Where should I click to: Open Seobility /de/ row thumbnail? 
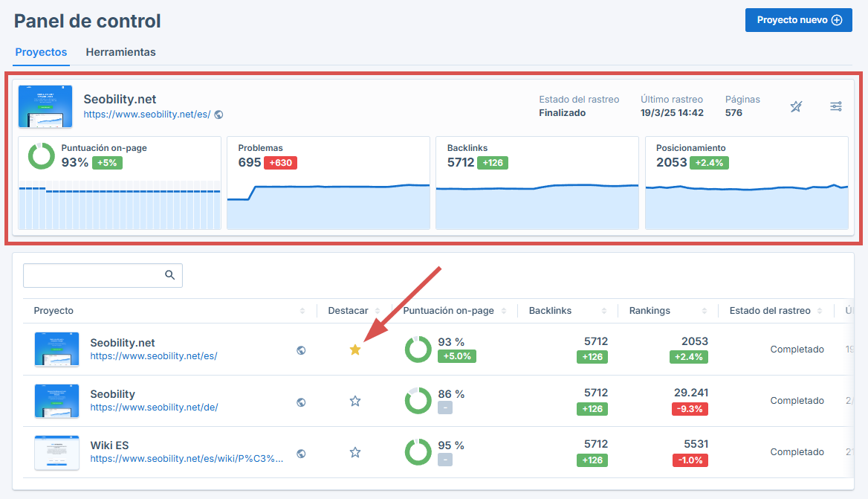[x=56, y=401]
